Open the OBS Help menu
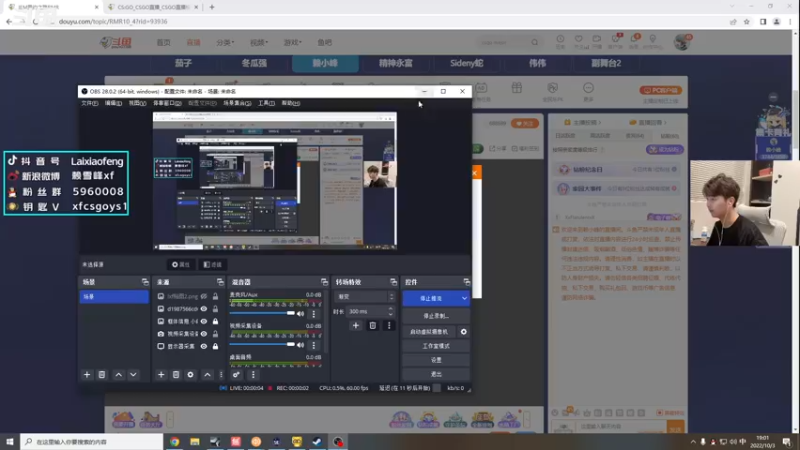 (291, 103)
